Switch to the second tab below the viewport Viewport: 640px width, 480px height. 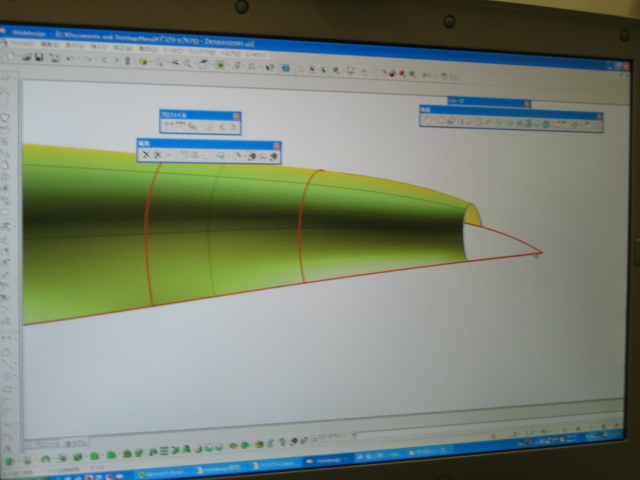point(75,442)
